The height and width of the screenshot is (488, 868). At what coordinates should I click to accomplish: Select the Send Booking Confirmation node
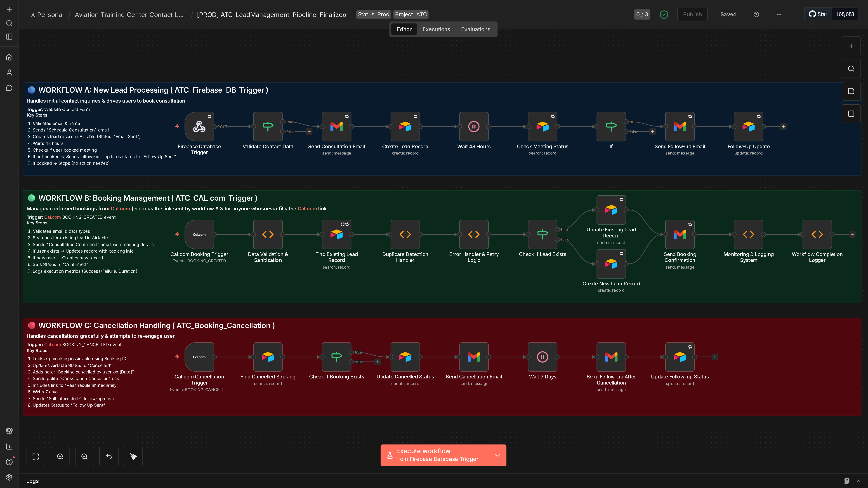point(680,235)
